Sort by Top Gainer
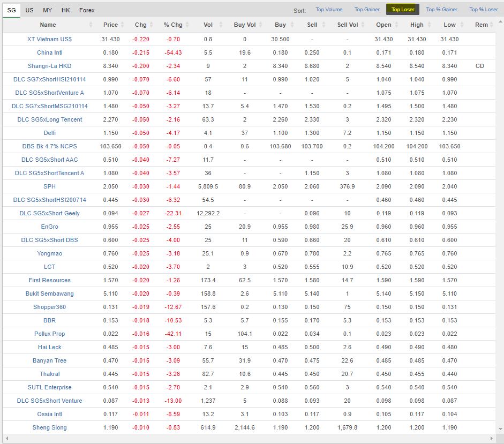Screen dimensions: 504x444 coord(367,10)
